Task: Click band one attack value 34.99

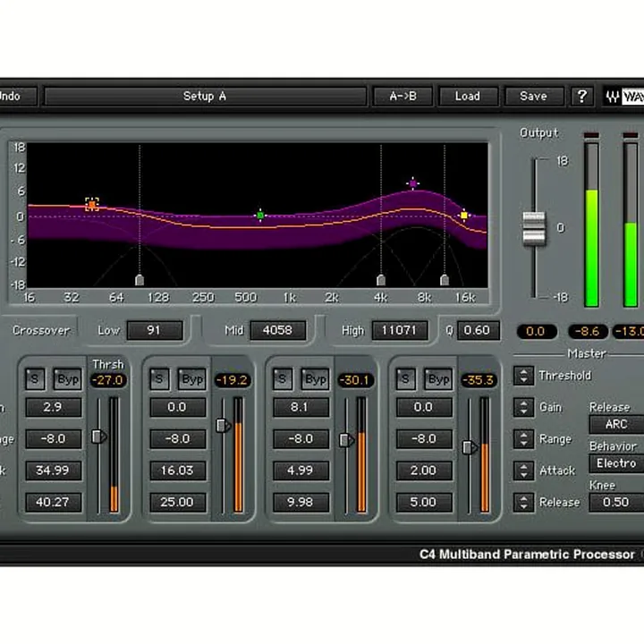Action: [54, 470]
